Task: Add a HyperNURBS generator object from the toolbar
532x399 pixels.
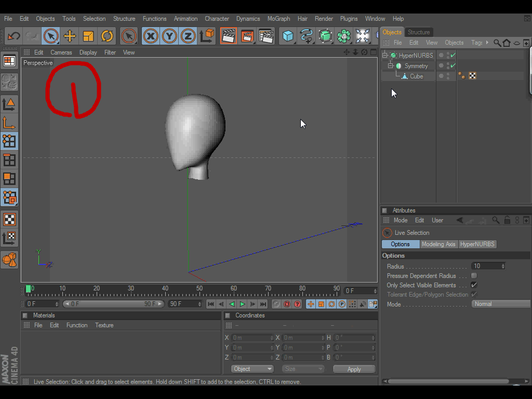Action: point(325,36)
